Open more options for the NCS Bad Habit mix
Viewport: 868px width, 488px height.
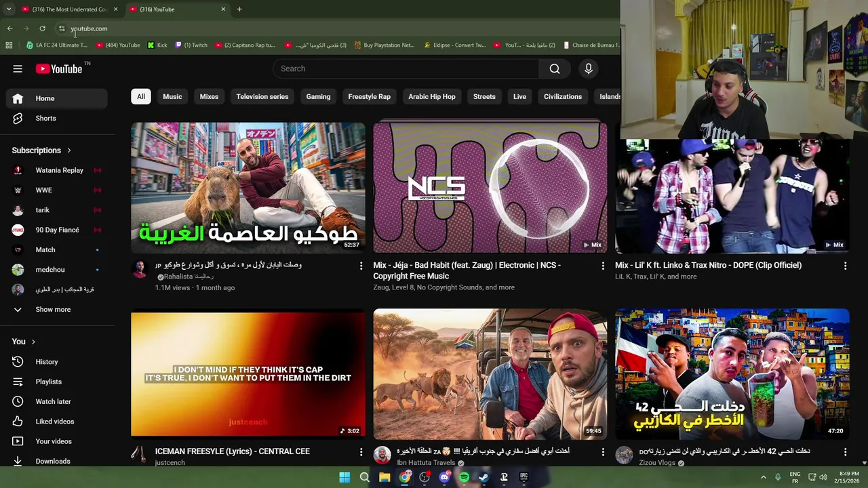603,266
